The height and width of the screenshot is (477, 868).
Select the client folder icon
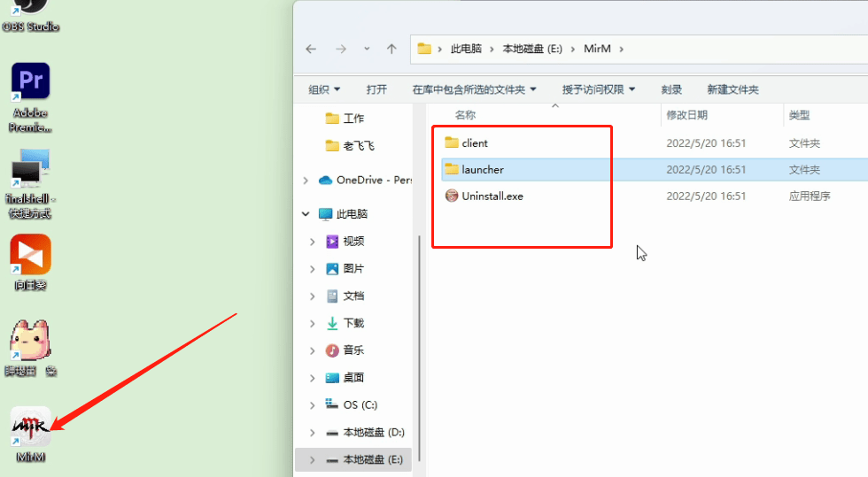[x=452, y=142]
